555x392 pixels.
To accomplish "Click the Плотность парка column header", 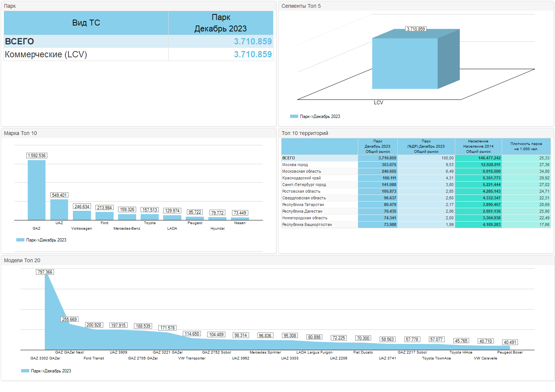I will click(x=526, y=146).
